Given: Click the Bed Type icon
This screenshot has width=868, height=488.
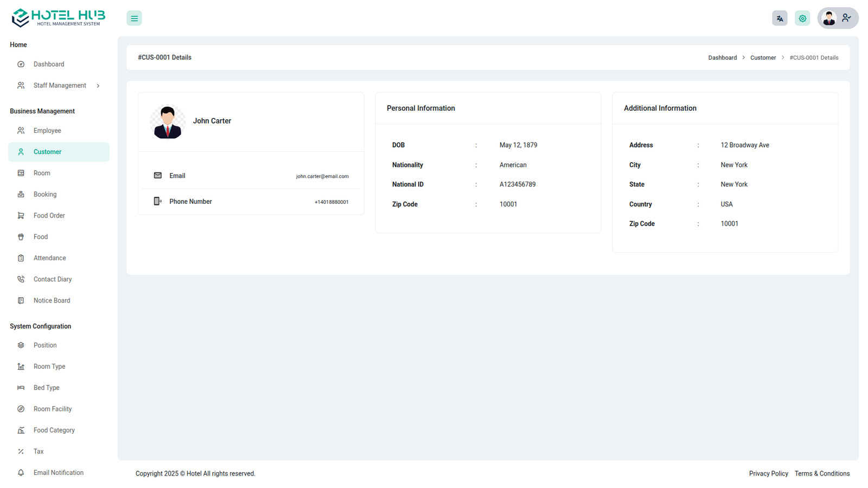Looking at the screenshot, I should coord(21,388).
